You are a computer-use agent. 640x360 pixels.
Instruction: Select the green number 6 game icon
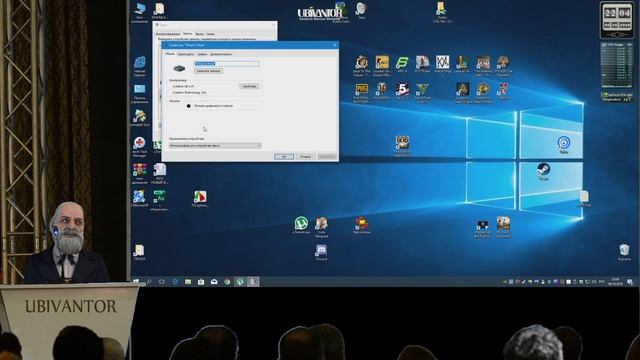click(x=402, y=64)
